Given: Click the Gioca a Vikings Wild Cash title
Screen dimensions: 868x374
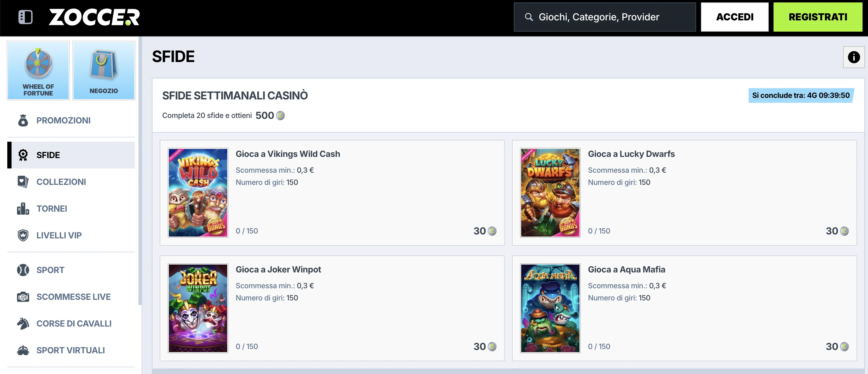Looking at the screenshot, I should pos(288,154).
